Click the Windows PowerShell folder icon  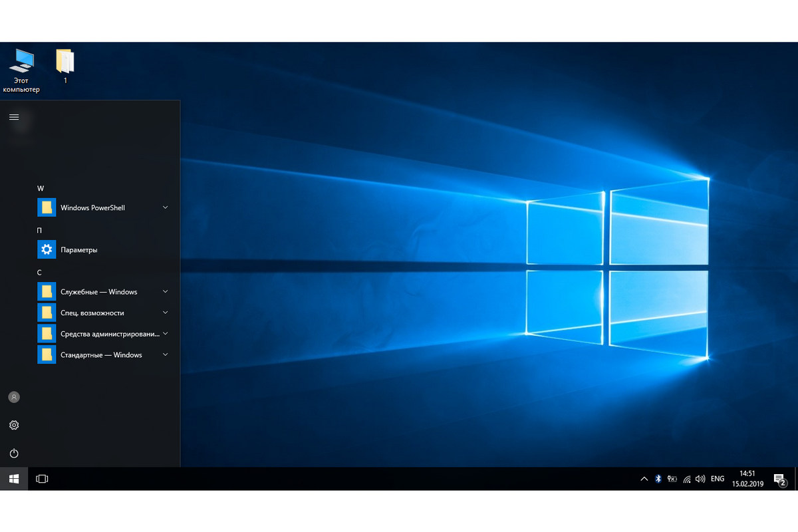coord(47,207)
